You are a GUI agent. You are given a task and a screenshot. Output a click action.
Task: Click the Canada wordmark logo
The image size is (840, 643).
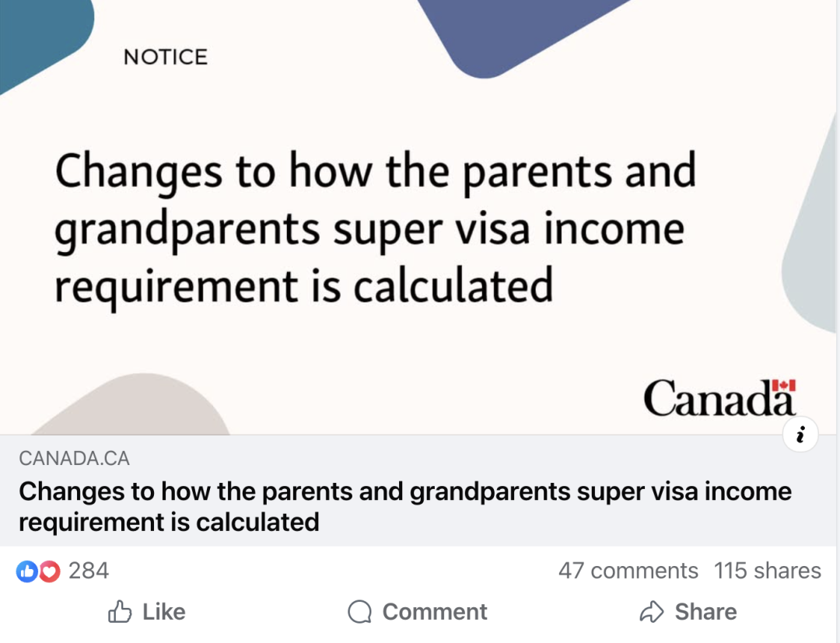719,398
